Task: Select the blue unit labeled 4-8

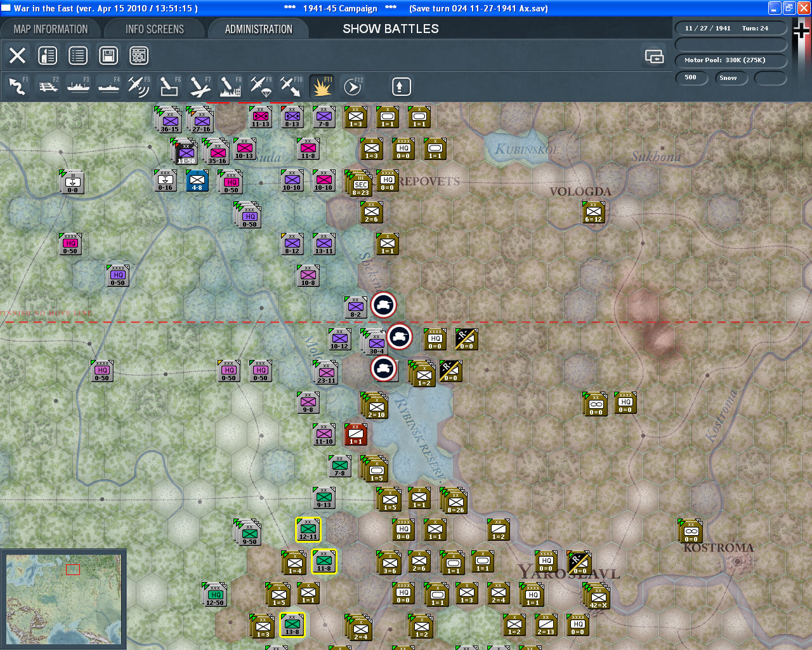Action: [x=197, y=181]
